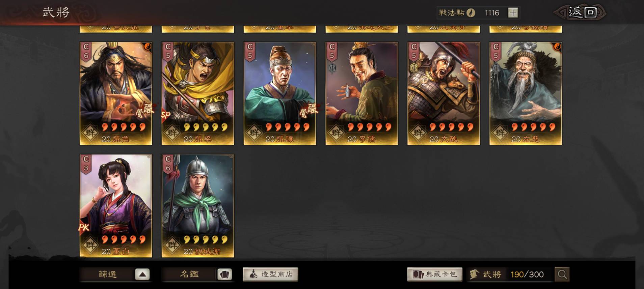Open the 篩選 filter dropdown label
The width and height of the screenshot is (644, 289).
coord(107,274)
